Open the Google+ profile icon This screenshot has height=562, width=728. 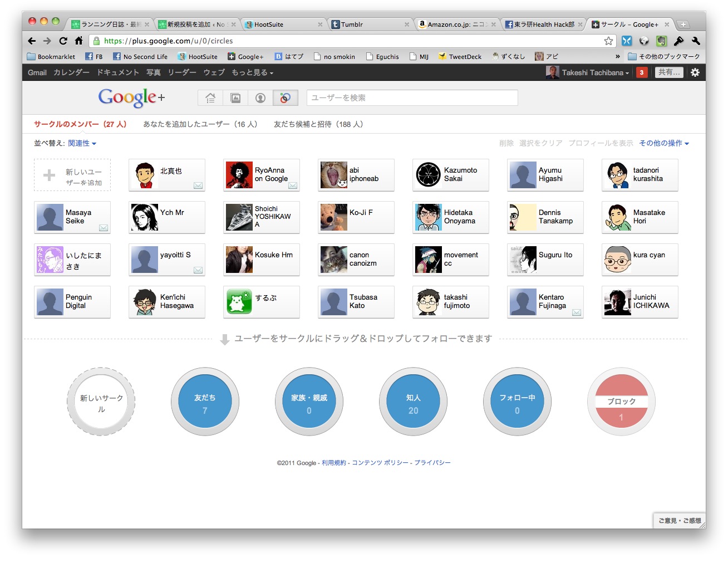(260, 98)
